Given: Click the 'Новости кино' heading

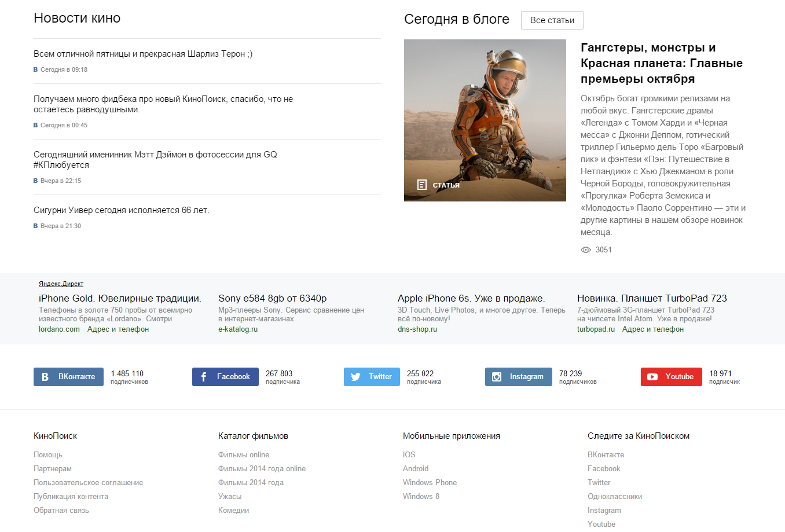Looking at the screenshot, I should [77, 18].
